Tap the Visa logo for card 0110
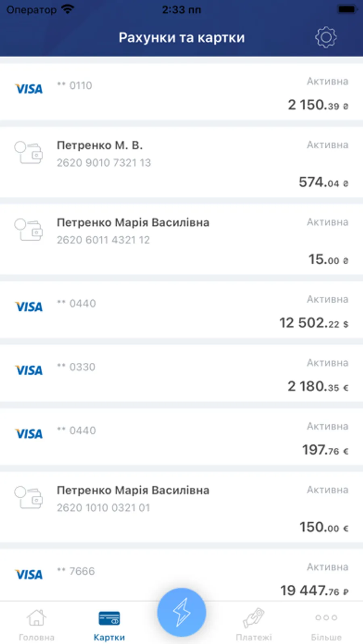363x644 pixels. pyautogui.click(x=29, y=89)
